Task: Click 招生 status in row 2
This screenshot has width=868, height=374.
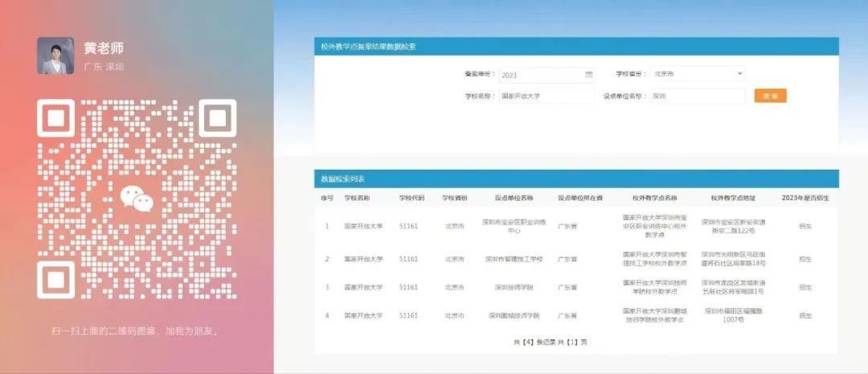Action: pos(805,259)
